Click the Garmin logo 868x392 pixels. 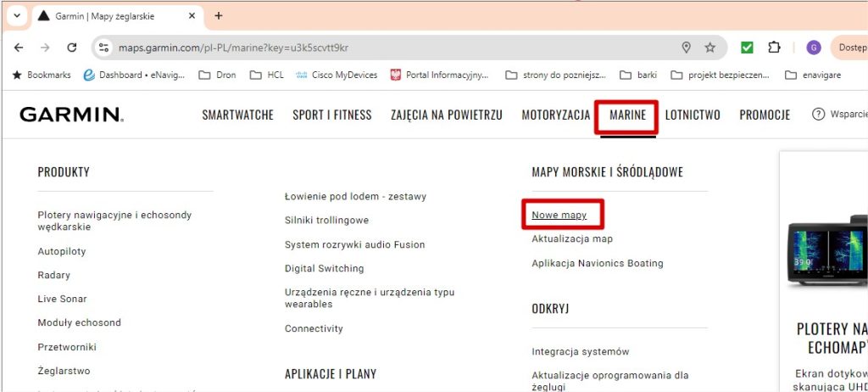coord(72,115)
